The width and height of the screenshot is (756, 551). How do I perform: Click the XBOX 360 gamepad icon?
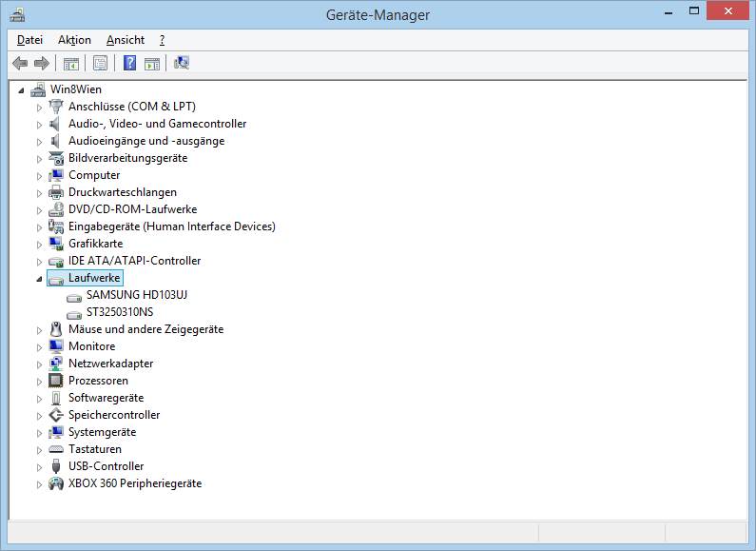click(x=56, y=483)
